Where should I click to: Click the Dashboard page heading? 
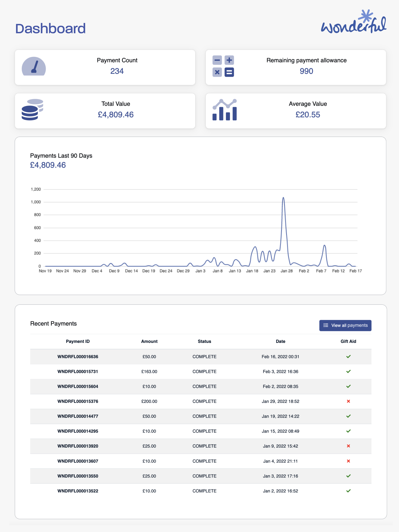tap(50, 29)
